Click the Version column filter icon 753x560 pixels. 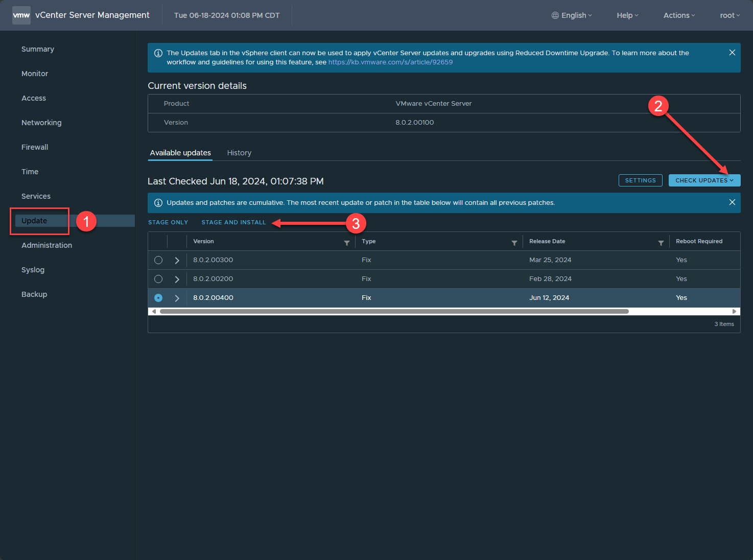point(347,243)
